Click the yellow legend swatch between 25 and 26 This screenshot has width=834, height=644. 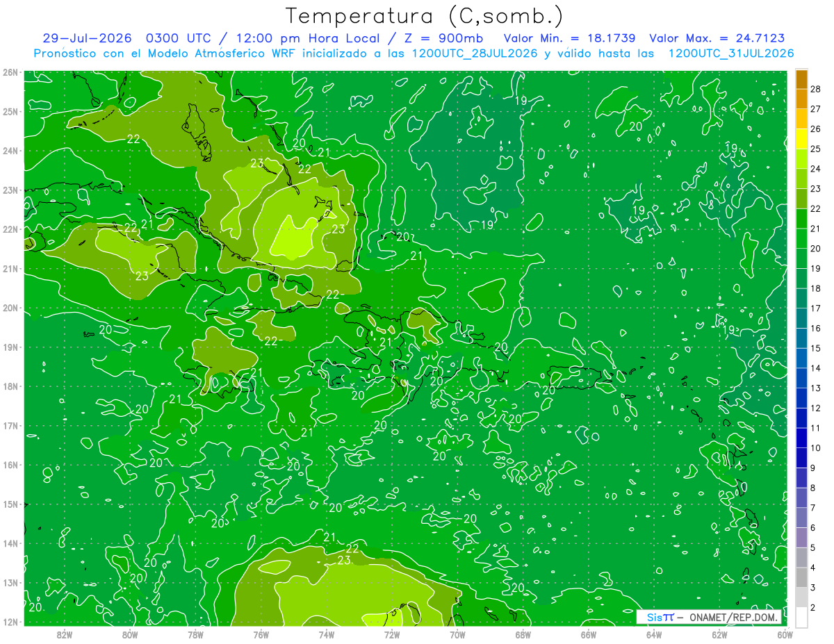pos(801,140)
